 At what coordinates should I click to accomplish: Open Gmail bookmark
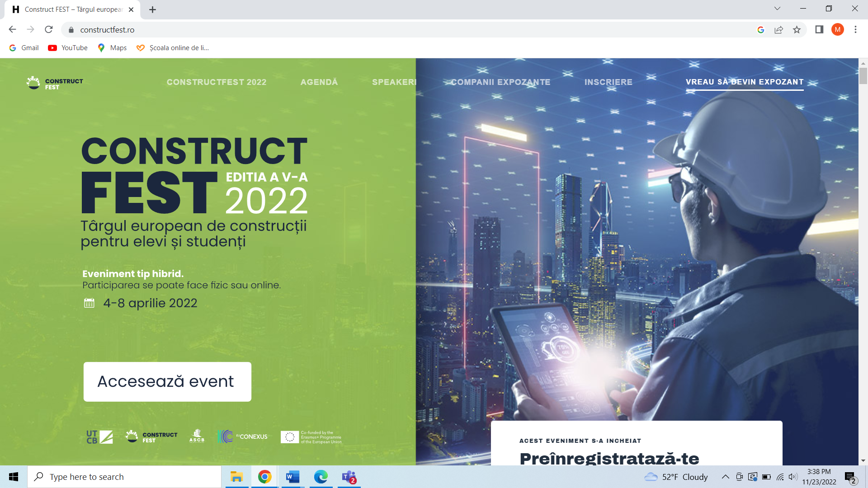[x=24, y=48]
